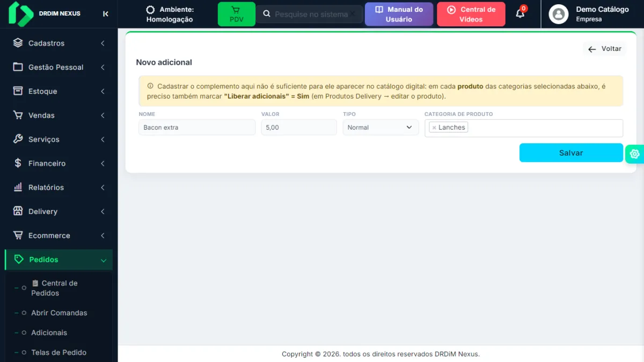Click the Nome input field
The width and height of the screenshot is (644, 362).
pos(197,127)
